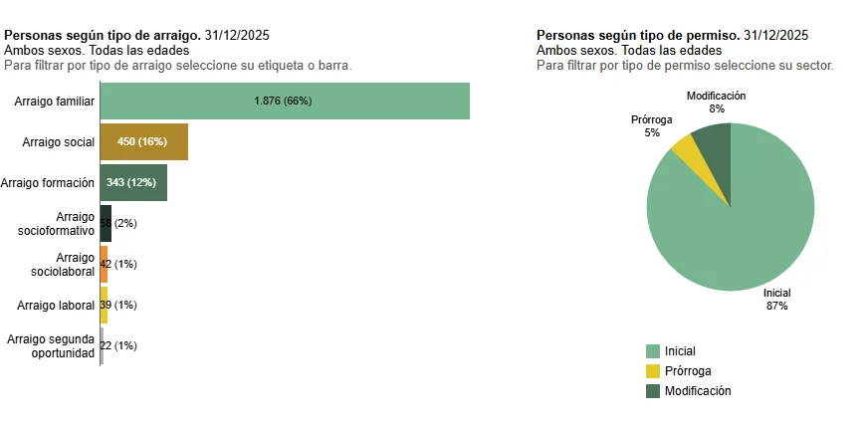Filter by the Arraigo social label
This screenshot has width=868, height=430.
(58, 142)
